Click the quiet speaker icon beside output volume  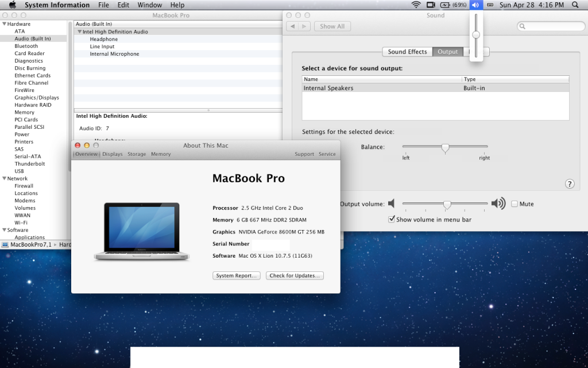coord(392,204)
